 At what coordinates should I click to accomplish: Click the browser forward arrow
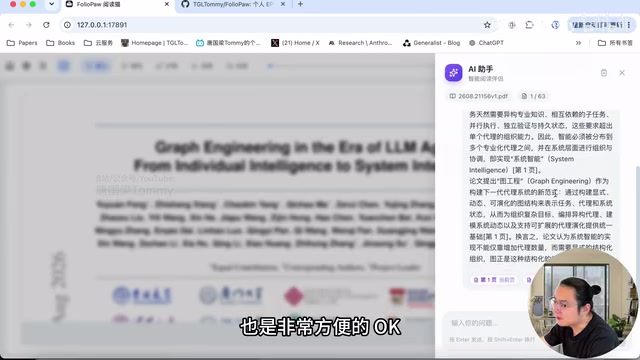click(29, 25)
